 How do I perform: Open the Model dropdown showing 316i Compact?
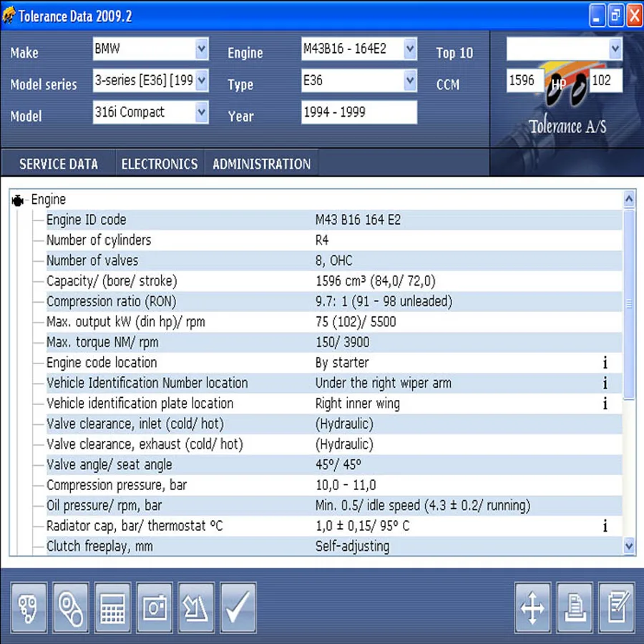click(x=201, y=112)
